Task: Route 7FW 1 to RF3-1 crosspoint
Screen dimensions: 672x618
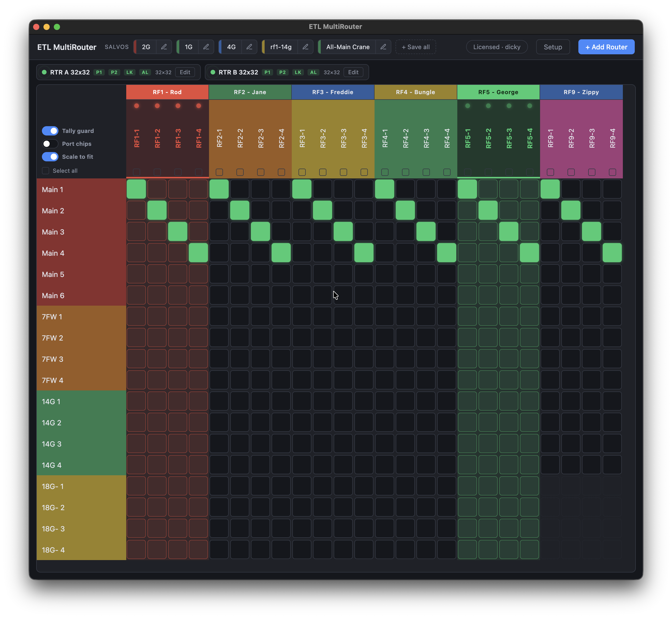Action: (302, 317)
